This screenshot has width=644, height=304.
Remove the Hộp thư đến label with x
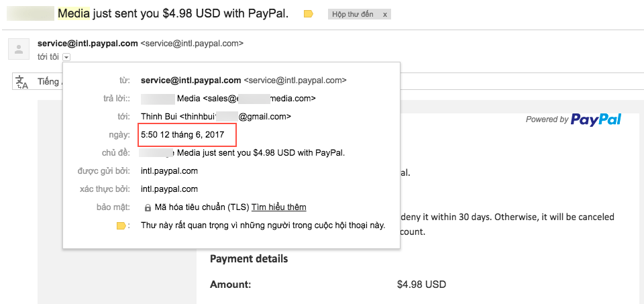pyautogui.click(x=385, y=14)
